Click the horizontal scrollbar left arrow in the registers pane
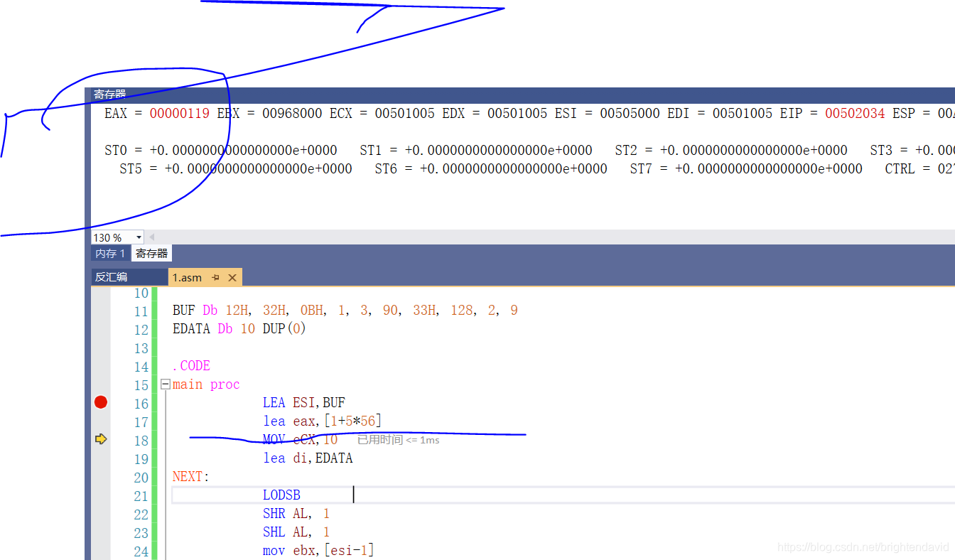 point(151,237)
